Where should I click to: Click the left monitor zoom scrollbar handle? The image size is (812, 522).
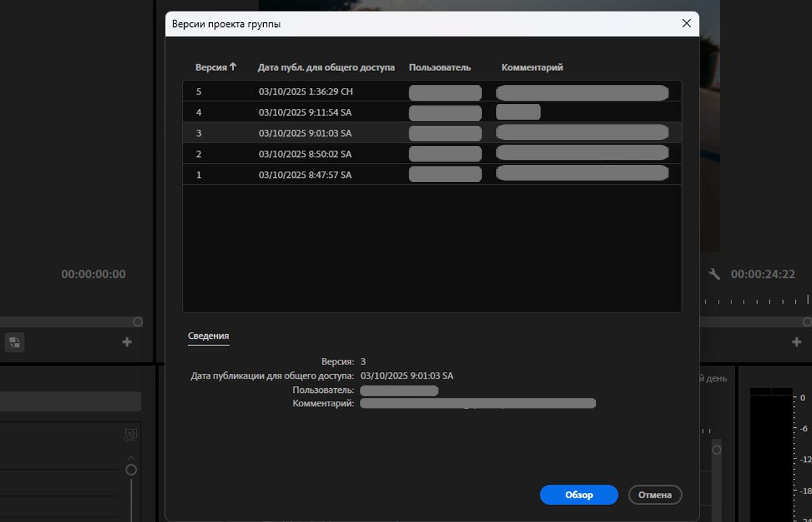pos(138,322)
